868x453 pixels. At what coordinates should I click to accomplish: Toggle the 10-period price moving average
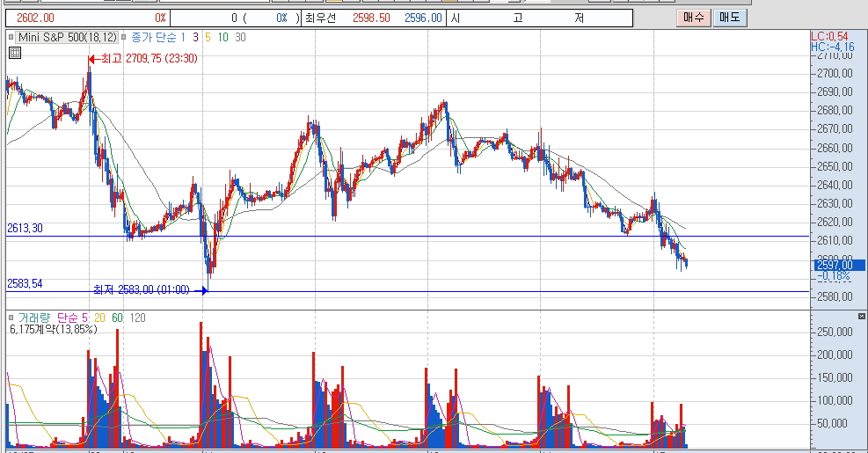coord(223,37)
